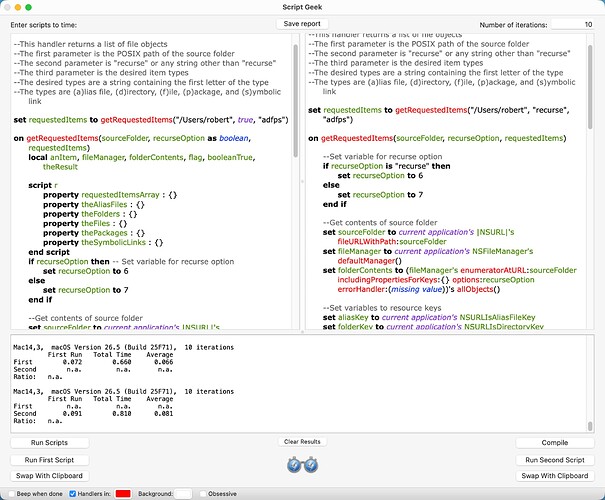Click 'property requestedItemsArray' line

click(x=110, y=195)
